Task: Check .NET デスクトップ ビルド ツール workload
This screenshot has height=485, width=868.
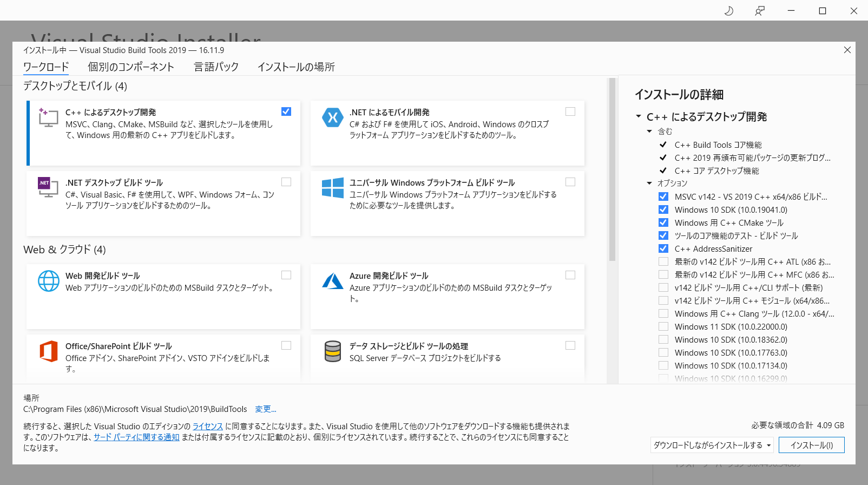Action: tap(286, 182)
